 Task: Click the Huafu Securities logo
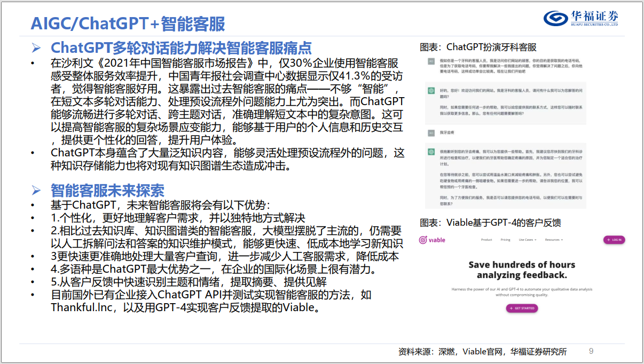[581, 18]
